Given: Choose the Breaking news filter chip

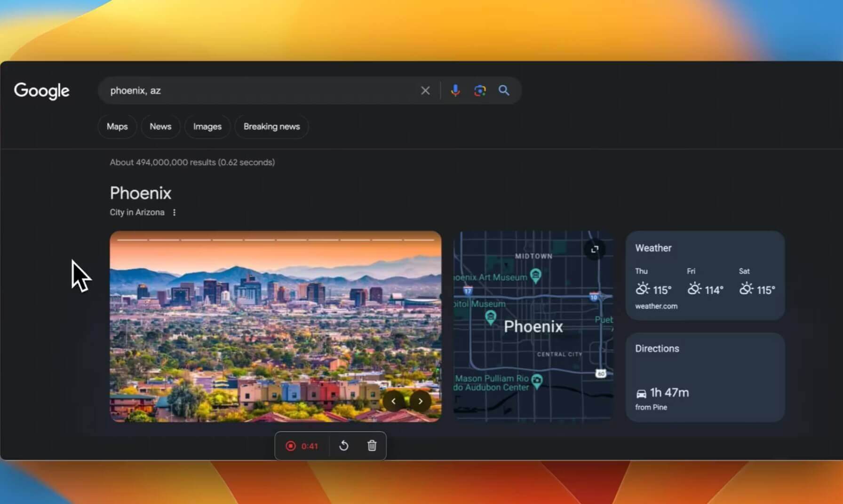Looking at the screenshot, I should click(271, 126).
